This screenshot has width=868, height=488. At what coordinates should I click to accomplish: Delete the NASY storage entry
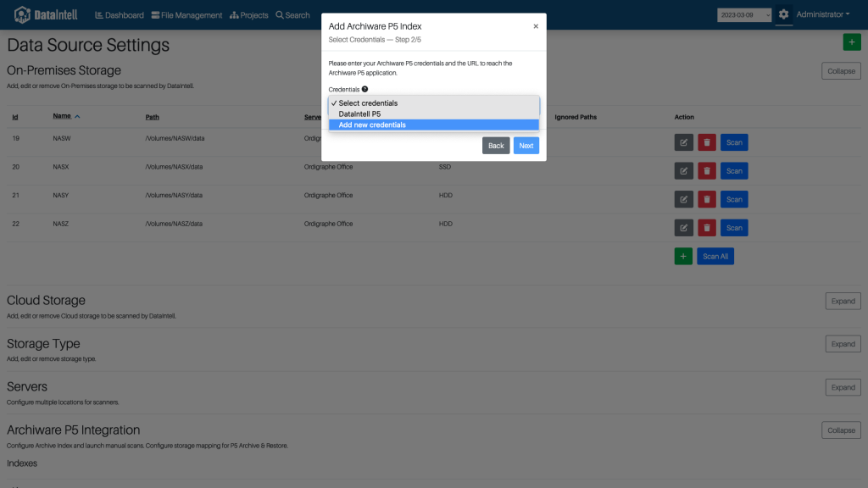707,199
